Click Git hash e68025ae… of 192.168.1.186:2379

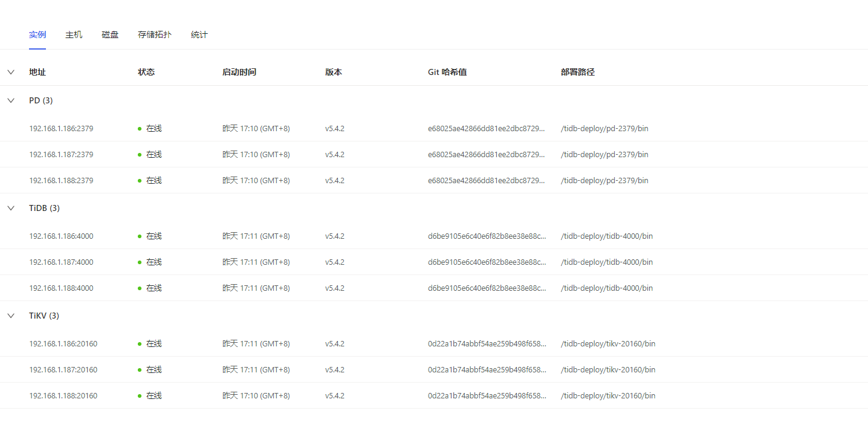pos(487,129)
